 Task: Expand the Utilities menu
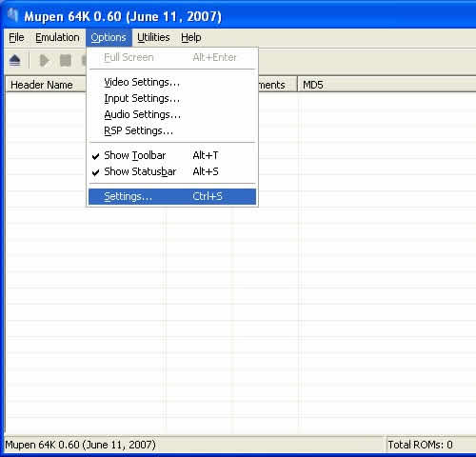153,37
